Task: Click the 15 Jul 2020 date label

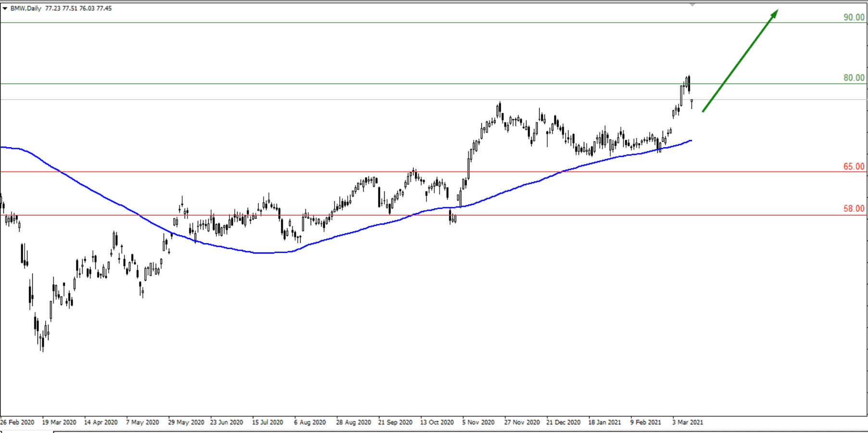Action: click(267, 422)
